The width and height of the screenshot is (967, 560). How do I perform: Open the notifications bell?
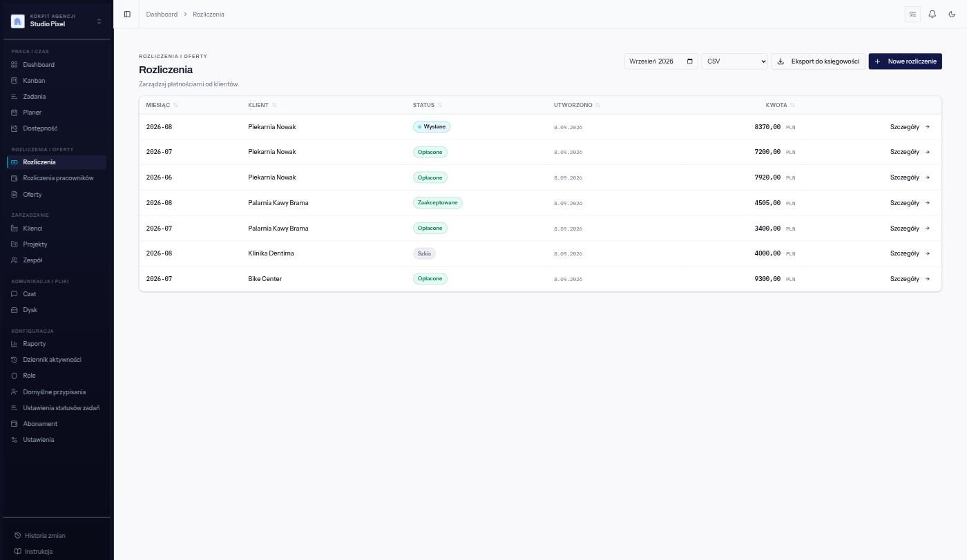932,14
